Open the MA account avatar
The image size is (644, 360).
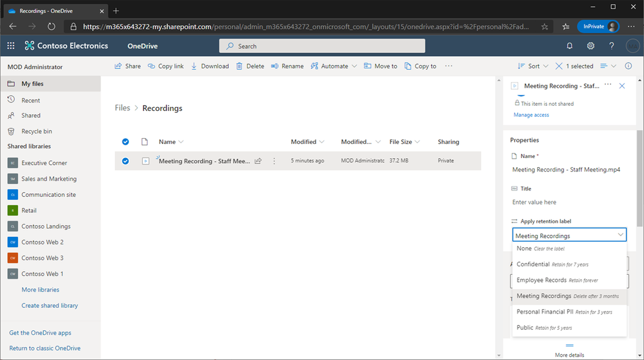click(632, 46)
